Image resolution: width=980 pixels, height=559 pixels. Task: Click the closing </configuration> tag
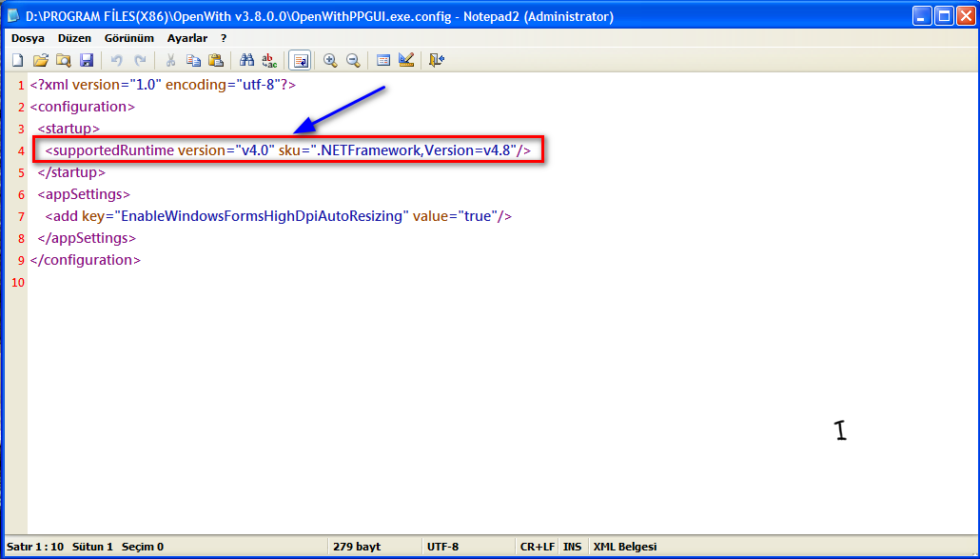85,259
